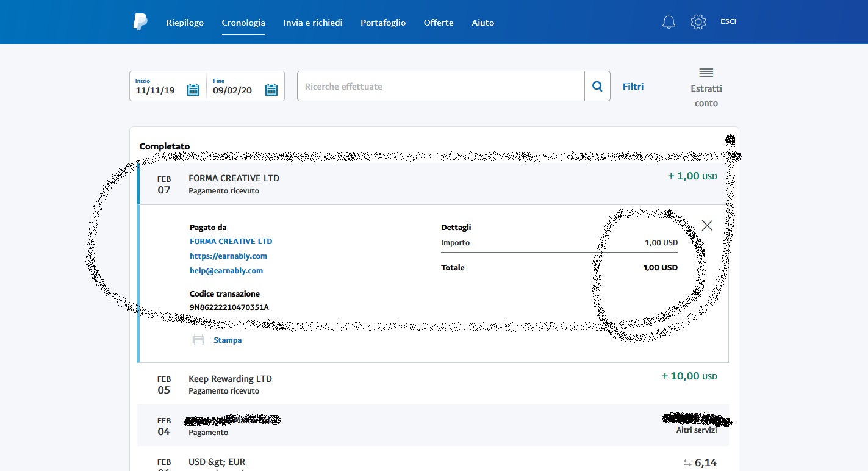Open the Aiuto menu item
The height and width of the screenshot is (471, 868).
coord(483,23)
